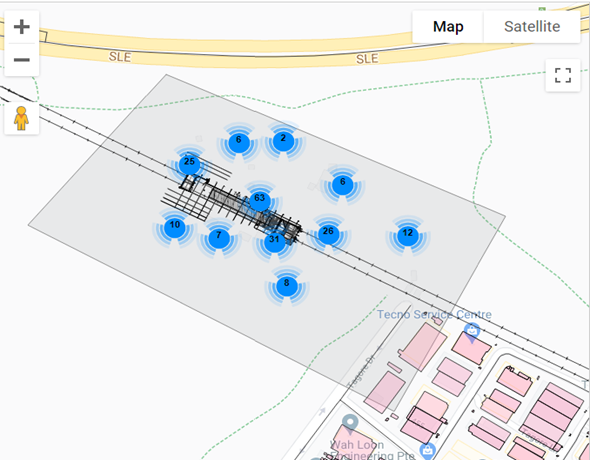Open the cluster marker labeled 8
Screen dimensions: 590x460
pyautogui.click(x=287, y=285)
